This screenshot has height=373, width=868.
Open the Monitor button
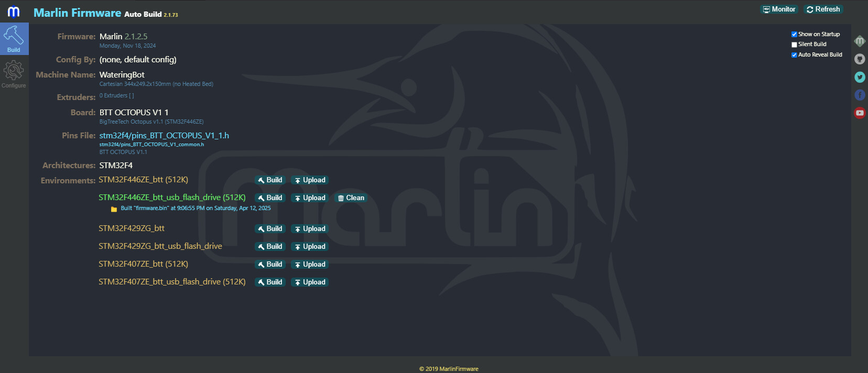pyautogui.click(x=779, y=9)
